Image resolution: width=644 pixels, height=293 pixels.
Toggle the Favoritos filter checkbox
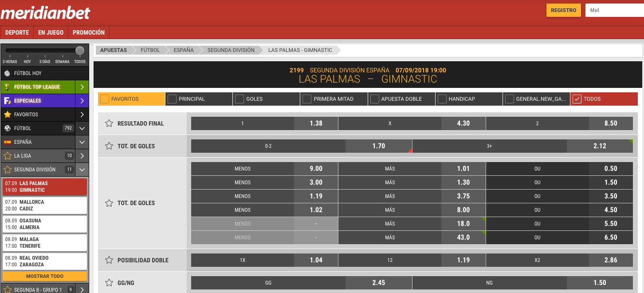pos(105,99)
